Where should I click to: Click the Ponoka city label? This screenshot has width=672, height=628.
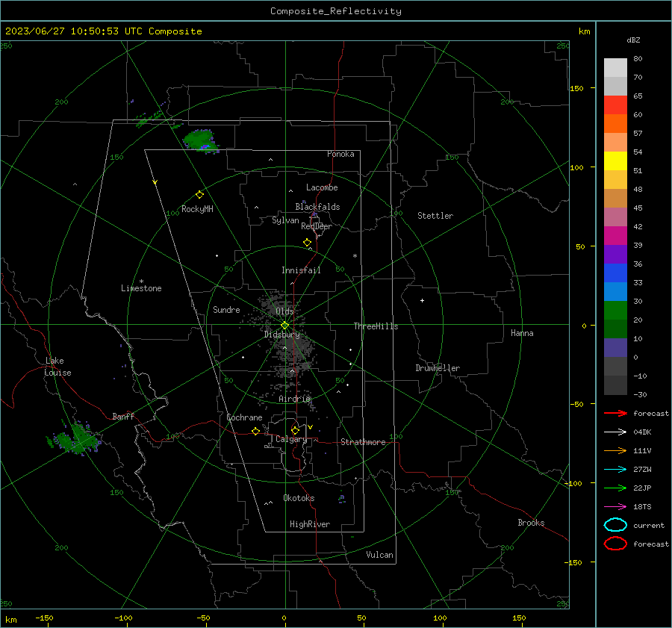340,154
